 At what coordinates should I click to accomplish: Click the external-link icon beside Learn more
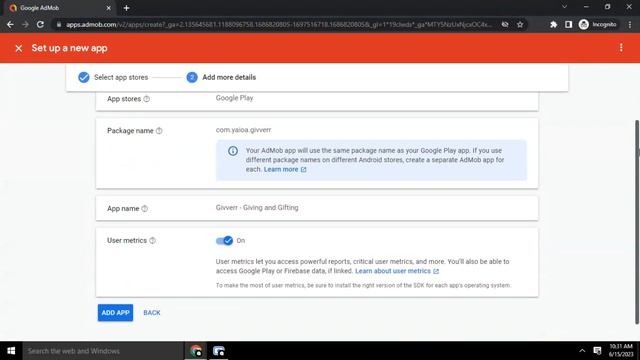click(303, 169)
